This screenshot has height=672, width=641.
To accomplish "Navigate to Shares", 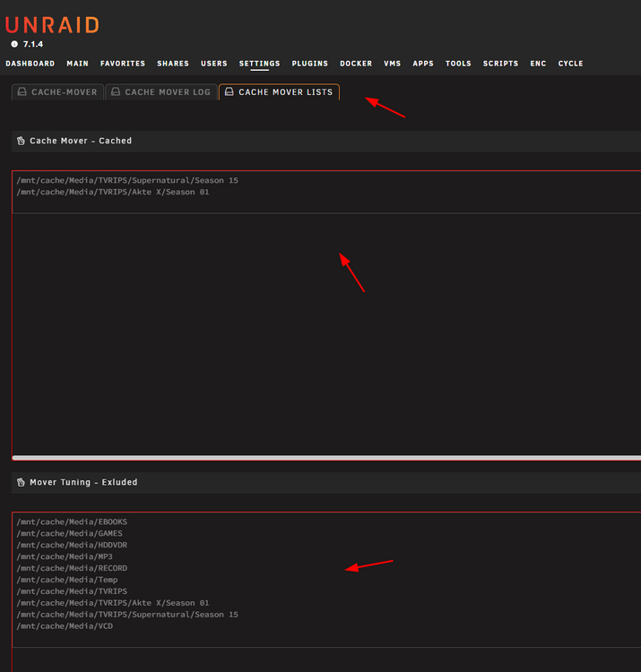I will [173, 64].
